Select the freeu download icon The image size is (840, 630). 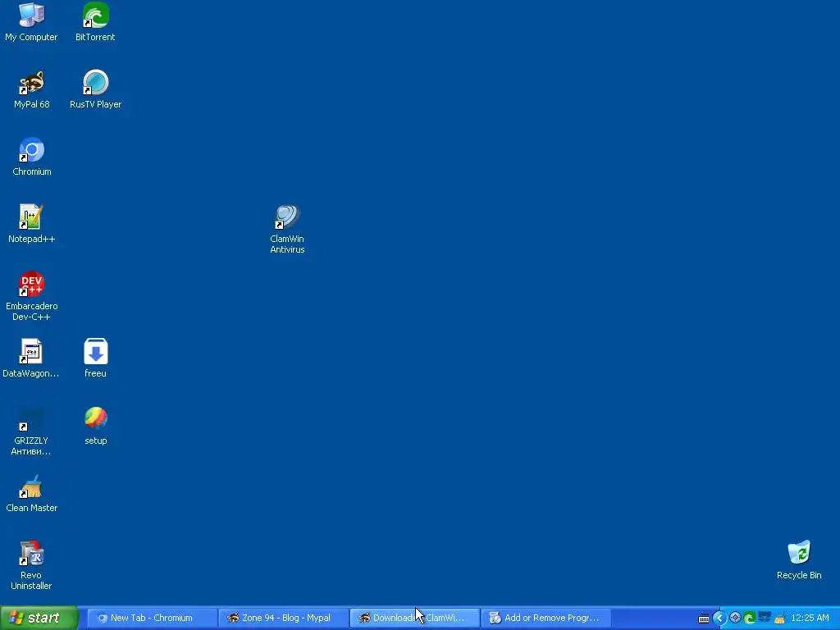95,358
